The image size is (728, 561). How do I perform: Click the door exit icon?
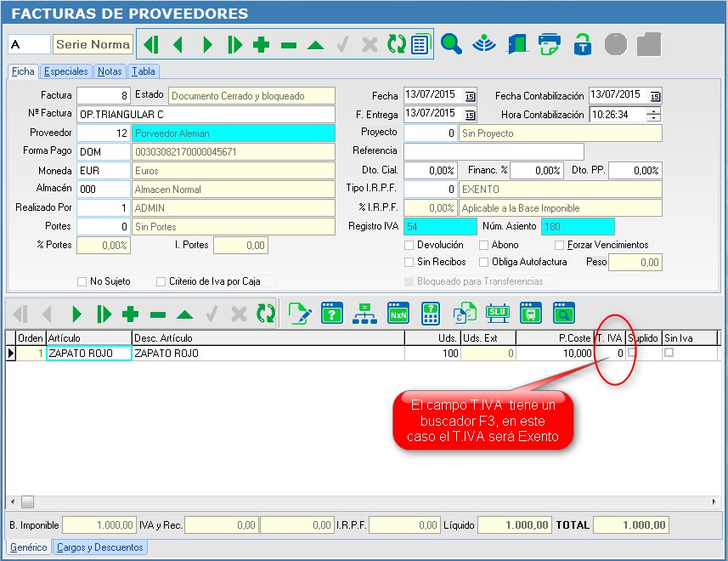(x=517, y=44)
